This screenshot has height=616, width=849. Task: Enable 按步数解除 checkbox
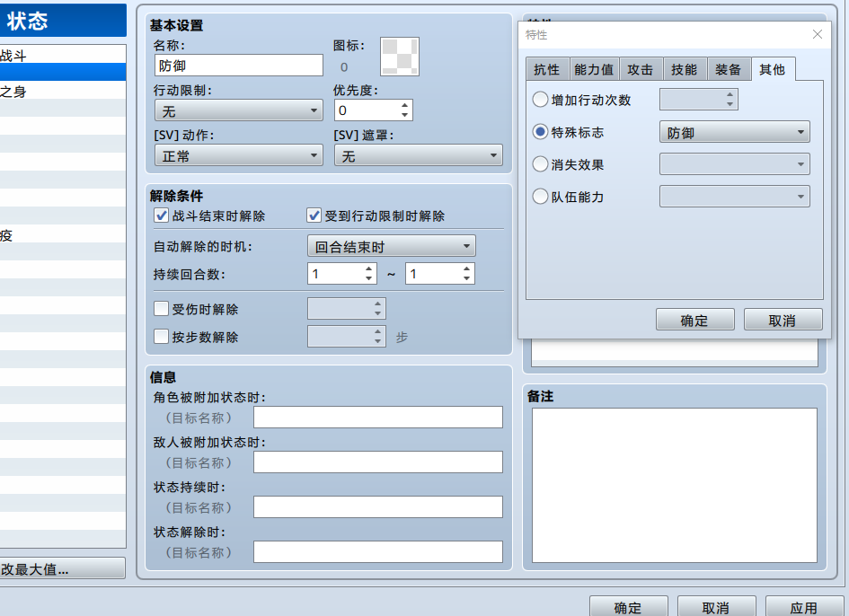161,337
